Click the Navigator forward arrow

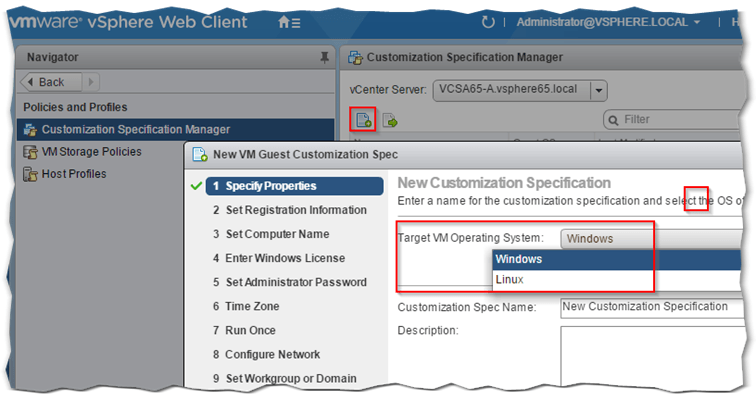(x=91, y=82)
